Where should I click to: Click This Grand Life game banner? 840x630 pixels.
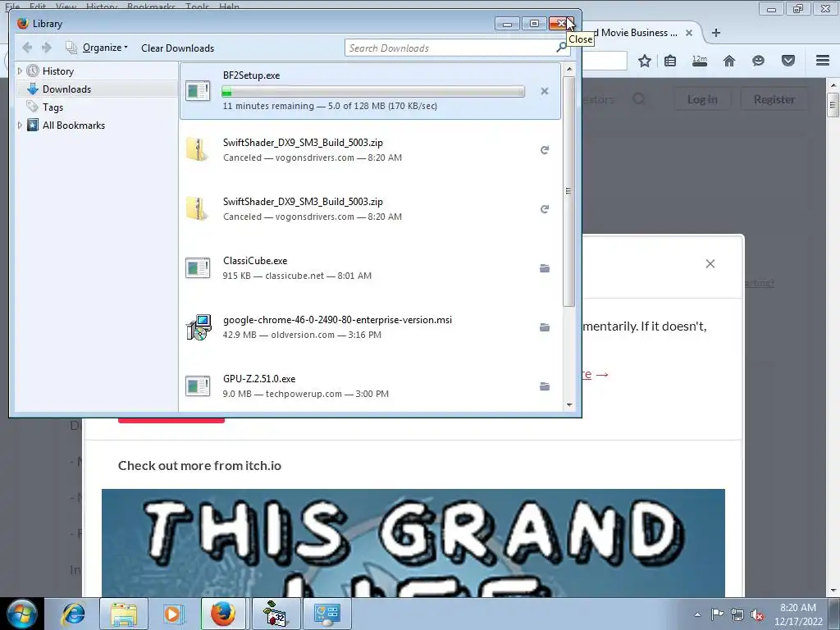click(x=413, y=543)
